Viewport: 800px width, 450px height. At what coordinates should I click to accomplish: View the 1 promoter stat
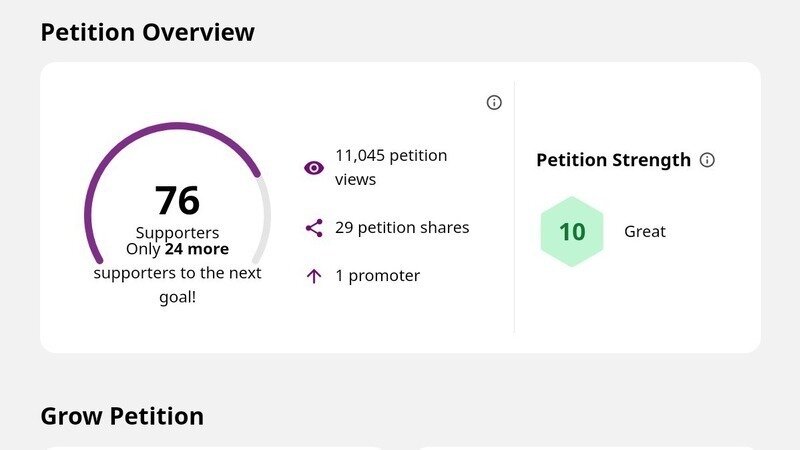(x=377, y=276)
